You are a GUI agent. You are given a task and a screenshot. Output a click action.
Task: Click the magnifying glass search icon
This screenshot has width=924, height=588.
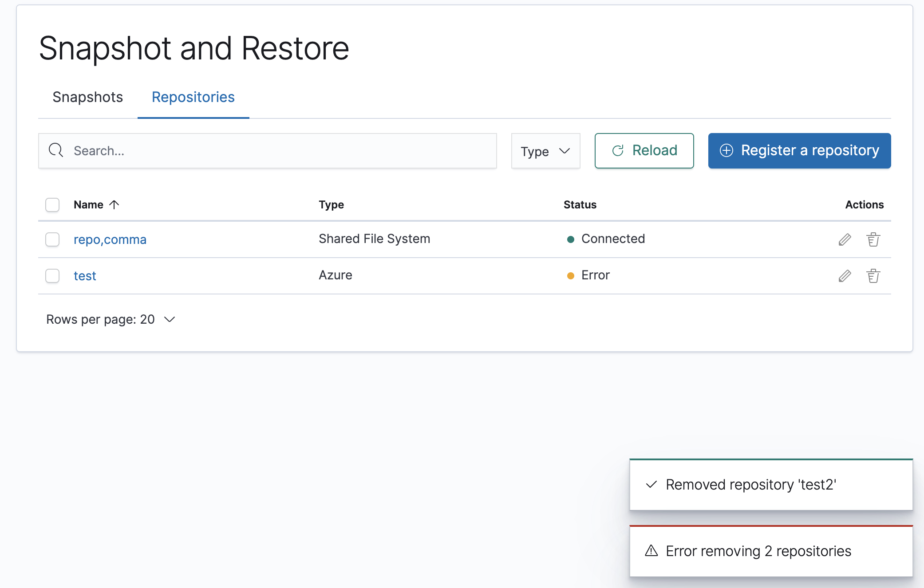tap(56, 150)
